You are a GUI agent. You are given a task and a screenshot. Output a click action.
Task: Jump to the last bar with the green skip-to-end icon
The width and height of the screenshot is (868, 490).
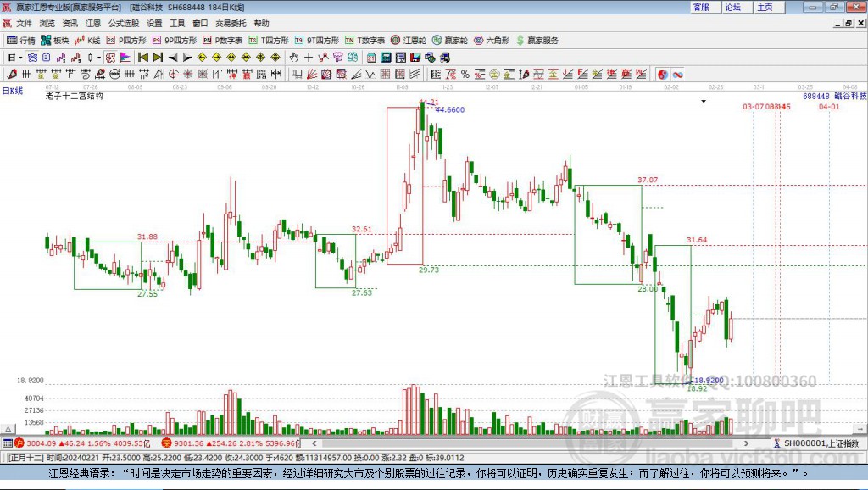pyautogui.click(x=158, y=58)
